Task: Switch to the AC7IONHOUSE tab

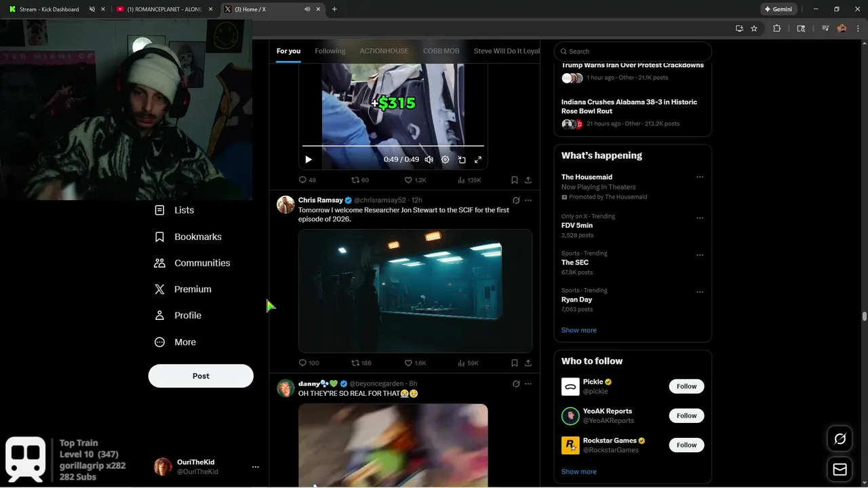Action: [x=384, y=51]
